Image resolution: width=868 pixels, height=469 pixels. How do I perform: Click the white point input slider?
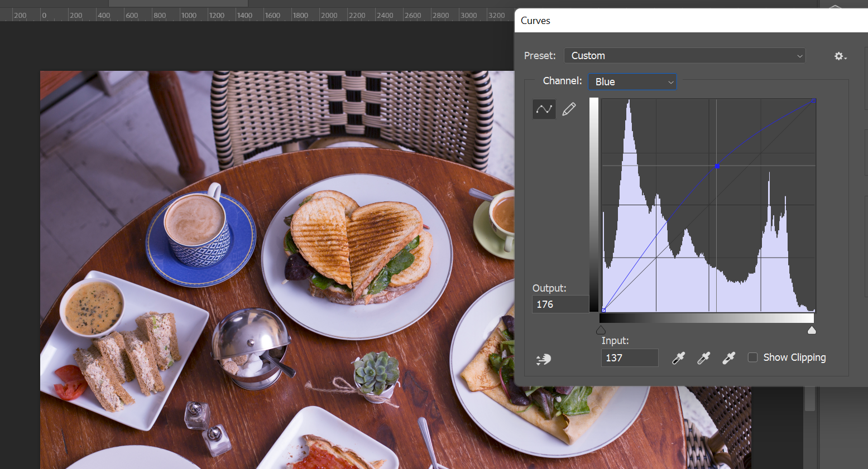812,331
